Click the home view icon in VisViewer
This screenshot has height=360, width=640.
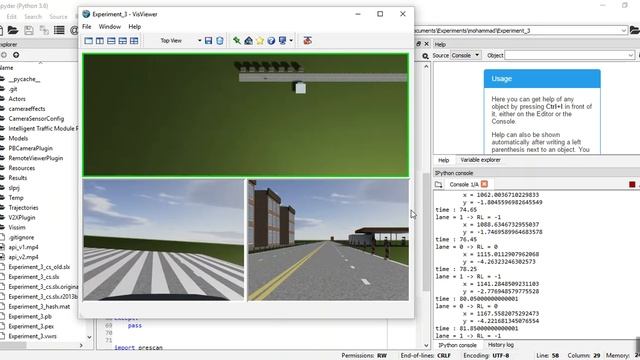249,41
